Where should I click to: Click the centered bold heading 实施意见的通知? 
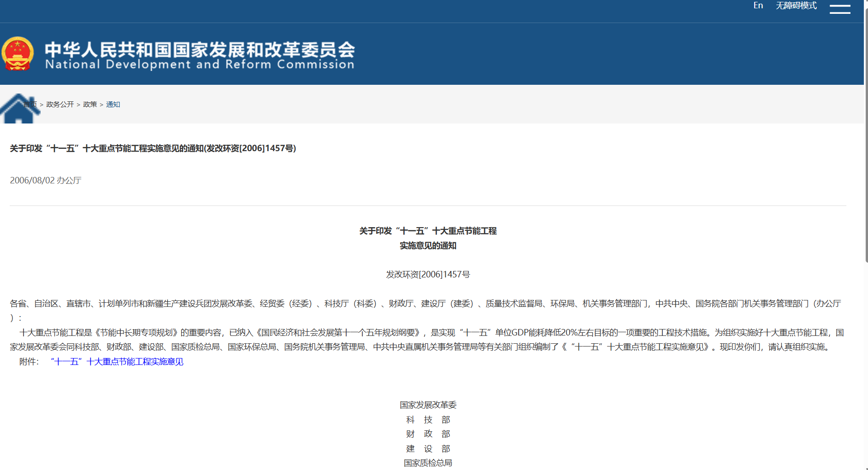point(428,246)
